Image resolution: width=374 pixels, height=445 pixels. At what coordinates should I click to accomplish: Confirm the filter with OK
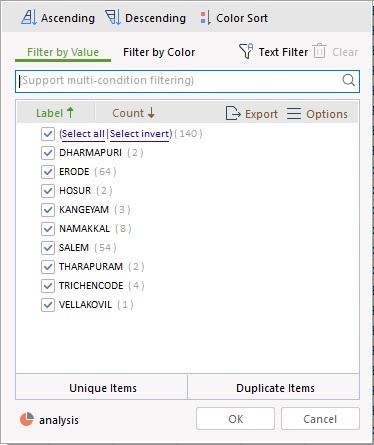[235, 419]
